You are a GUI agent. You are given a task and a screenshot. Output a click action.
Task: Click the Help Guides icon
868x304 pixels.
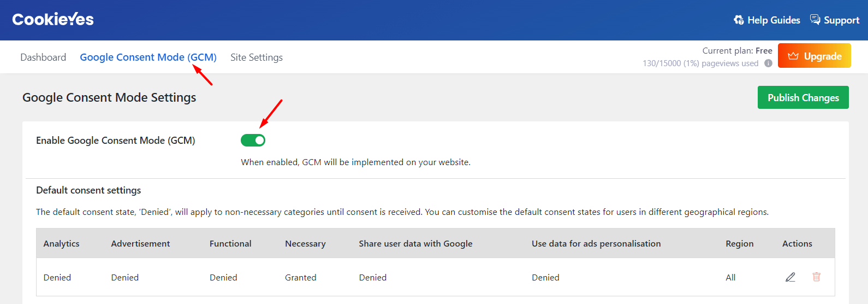[x=739, y=20]
